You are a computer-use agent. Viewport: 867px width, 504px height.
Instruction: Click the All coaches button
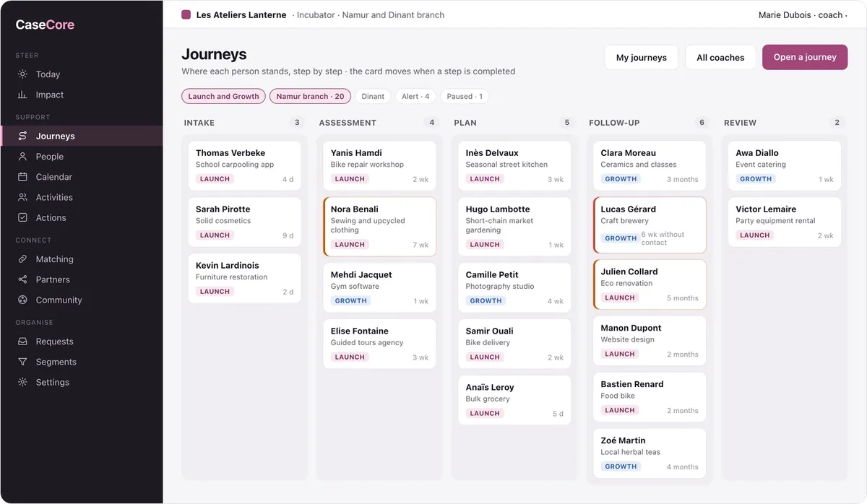(x=720, y=58)
